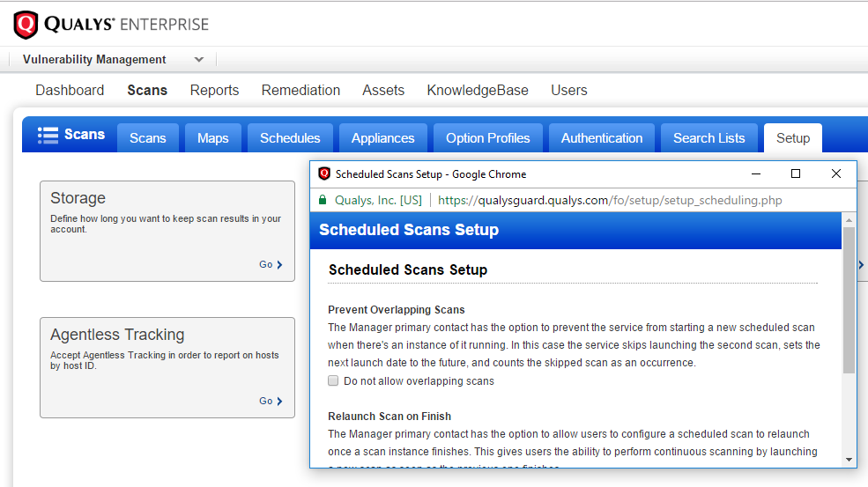The width and height of the screenshot is (868, 487).
Task: Click the Qualys shield logo
Action: 26,24
